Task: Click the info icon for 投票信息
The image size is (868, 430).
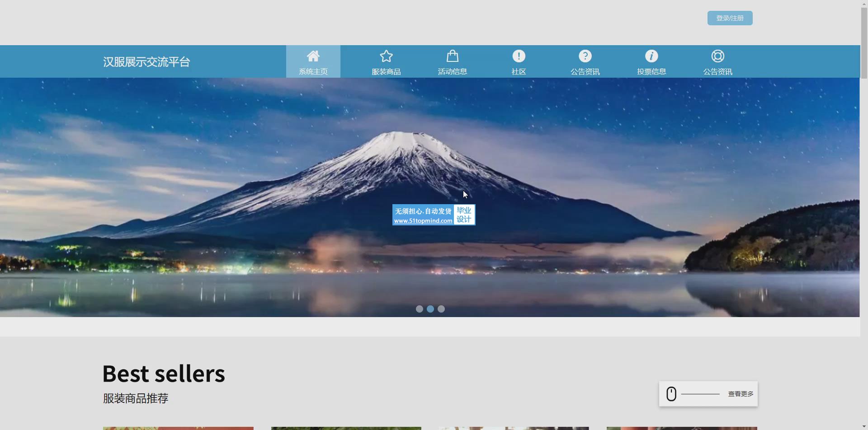Action: (651, 56)
